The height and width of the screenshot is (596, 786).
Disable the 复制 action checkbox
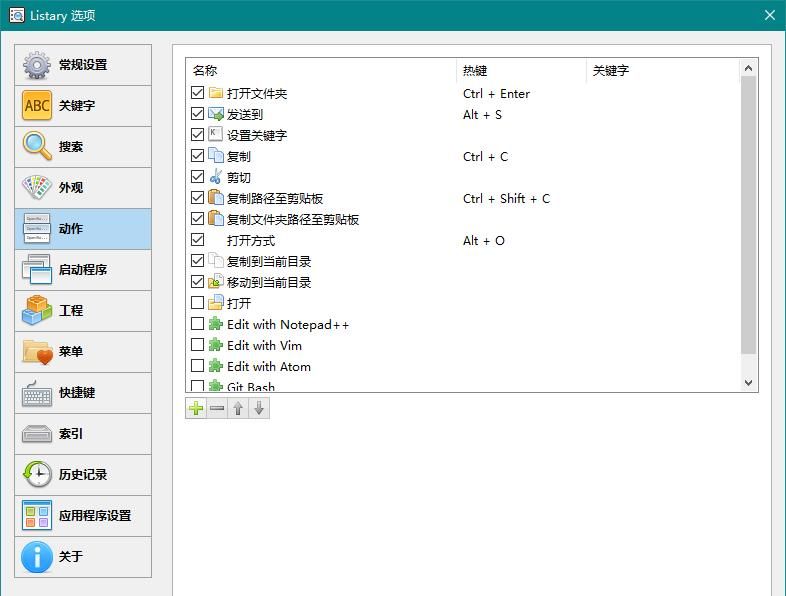(198, 156)
